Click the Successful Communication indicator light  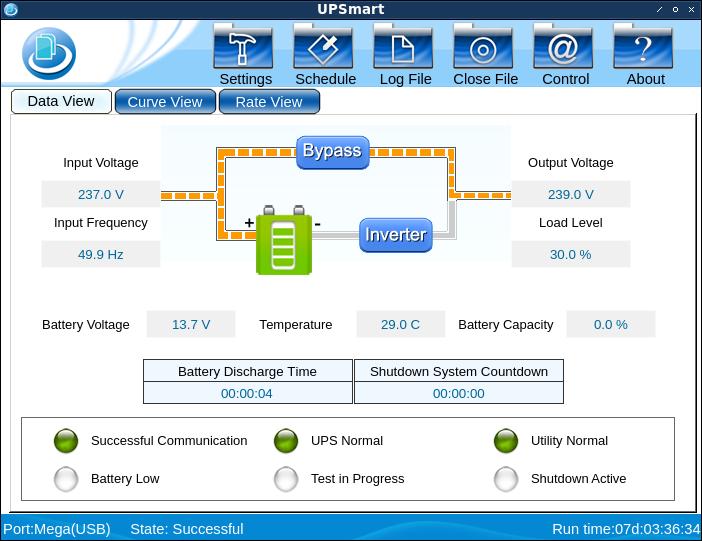tap(66, 441)
